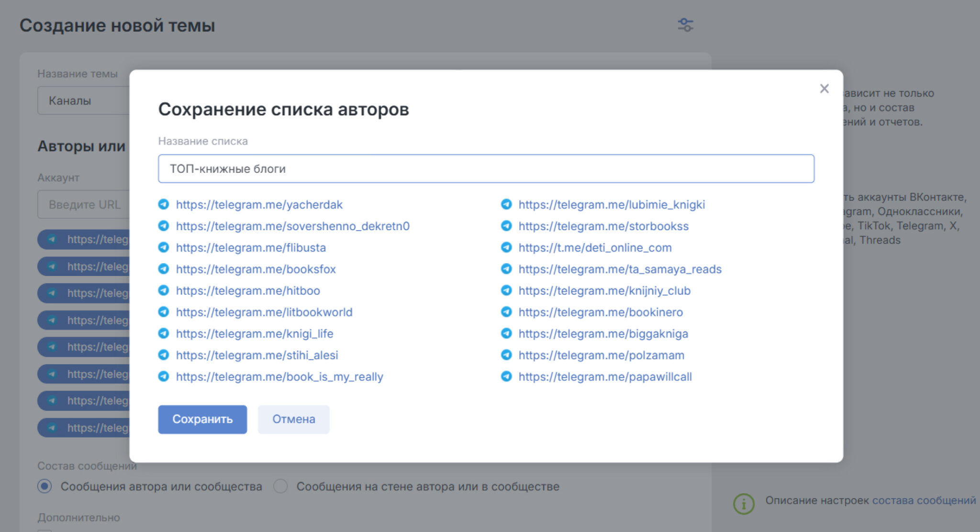980x532 pixels.
Task: Click Telegram icon beside deti_online_com link
Action: tap(506, 247)
